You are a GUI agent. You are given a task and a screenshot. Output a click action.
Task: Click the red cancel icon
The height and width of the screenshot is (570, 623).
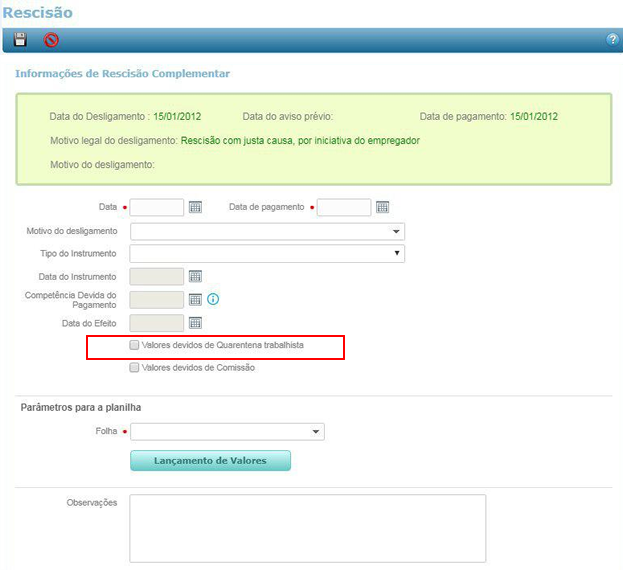pos(51,40)
